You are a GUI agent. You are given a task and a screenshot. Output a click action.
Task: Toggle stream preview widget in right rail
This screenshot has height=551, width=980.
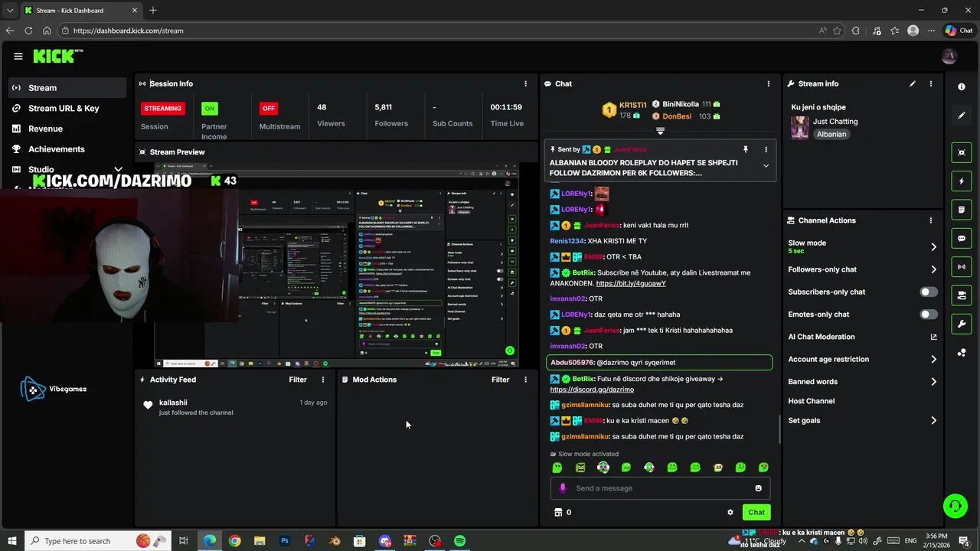click(x=962, y=152)
